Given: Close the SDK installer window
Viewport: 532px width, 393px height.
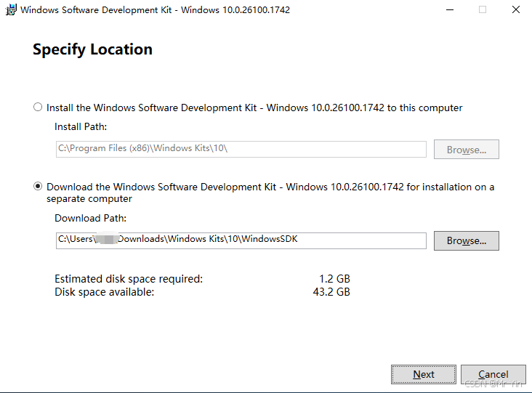Looking at the screenshot, I should click(516, 10).
